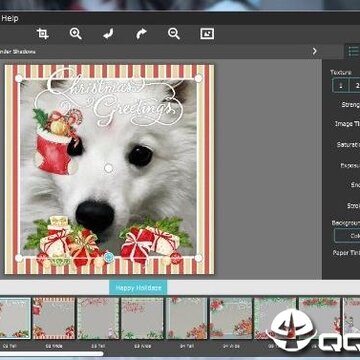This screenshot has width=360, height=360.
Task: Click the zoom in magnifier icon
Action: pos(76,34)
